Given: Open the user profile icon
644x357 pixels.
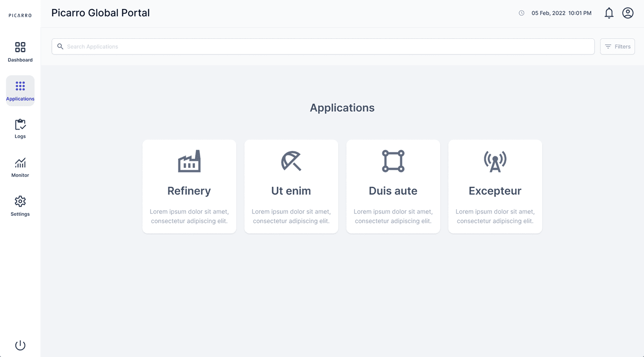Looking at the screenshot, I should 628,13.
